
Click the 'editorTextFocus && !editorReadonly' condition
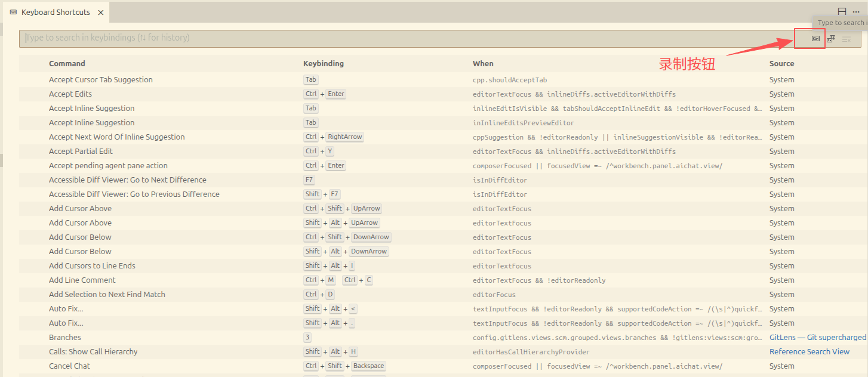pos(539,280)
